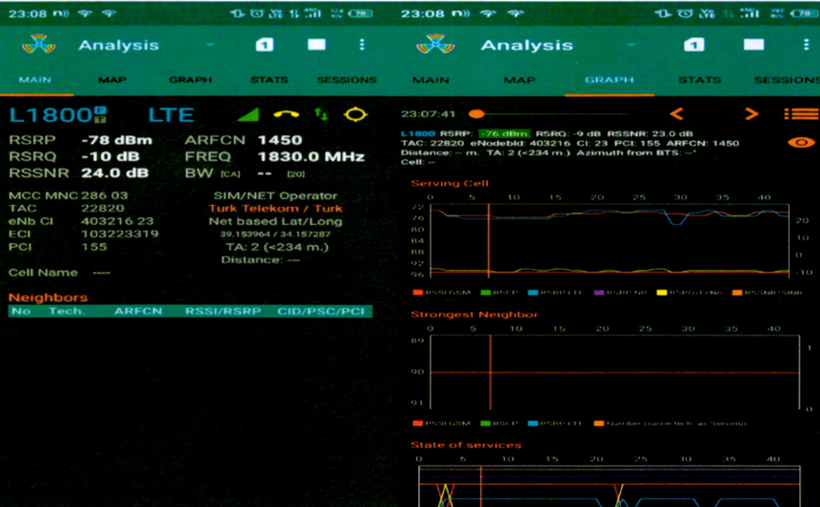The width and height of the screenshot is (820, 507).
Task: Open the three-dot overflow menu on left screen
Action: pos(361,45)
